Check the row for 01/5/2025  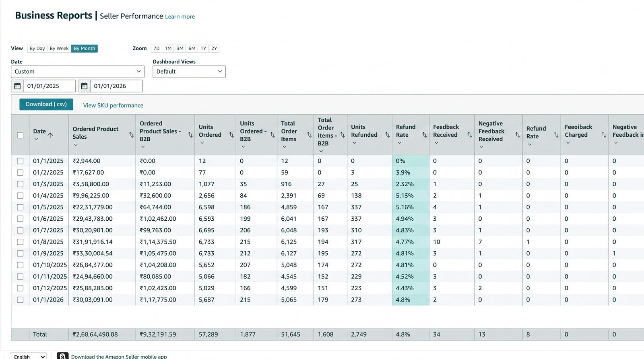(x=20, y=207)
